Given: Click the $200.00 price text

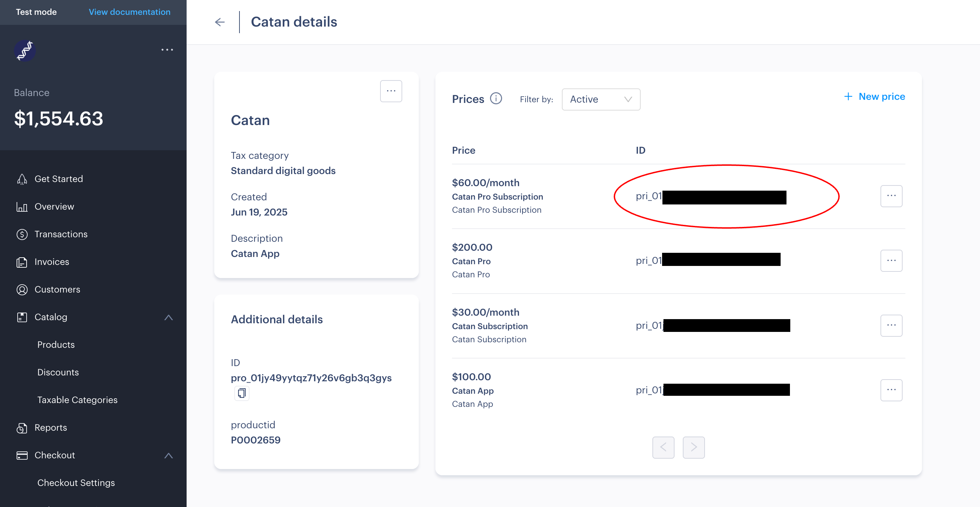Looking at the screenshot, I should 472,248.
